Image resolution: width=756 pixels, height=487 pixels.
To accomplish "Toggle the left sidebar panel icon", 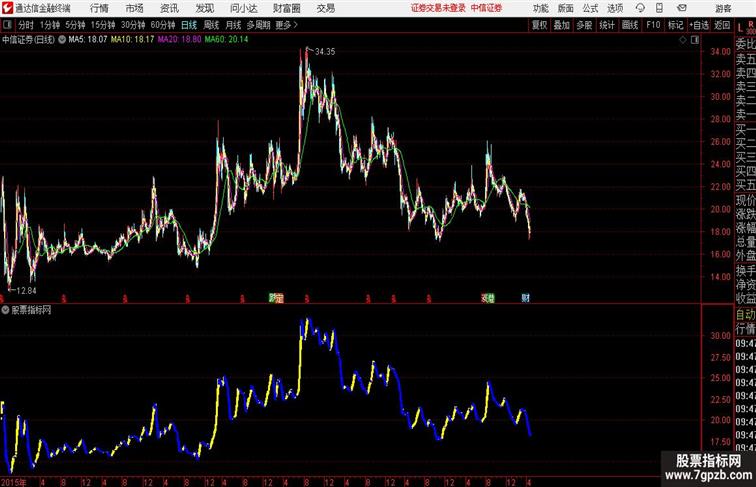I will click(x=7, y=25).
